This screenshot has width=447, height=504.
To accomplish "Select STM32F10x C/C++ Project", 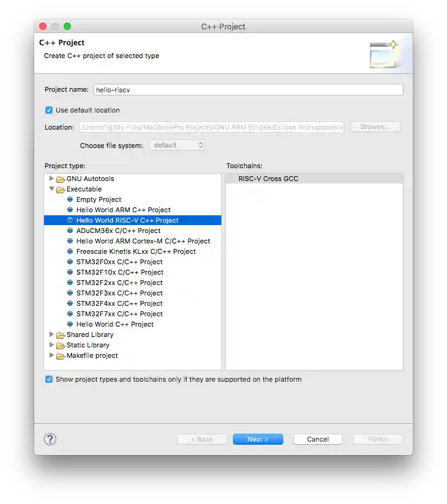I will pyautogui.click(x=120, y=272).
